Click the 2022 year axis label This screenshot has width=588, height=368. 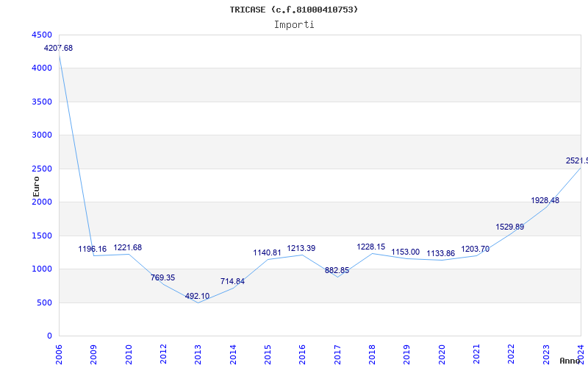pyautogui.click(x=512, y=354)
